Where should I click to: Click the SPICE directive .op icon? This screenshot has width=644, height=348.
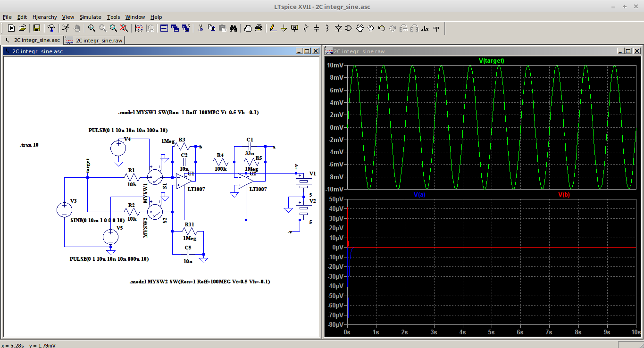[x=435, y=28]
